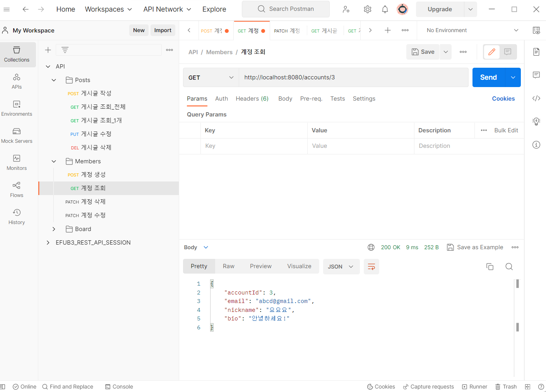
Task: Copy response with the copy icon
Action: 490,267
